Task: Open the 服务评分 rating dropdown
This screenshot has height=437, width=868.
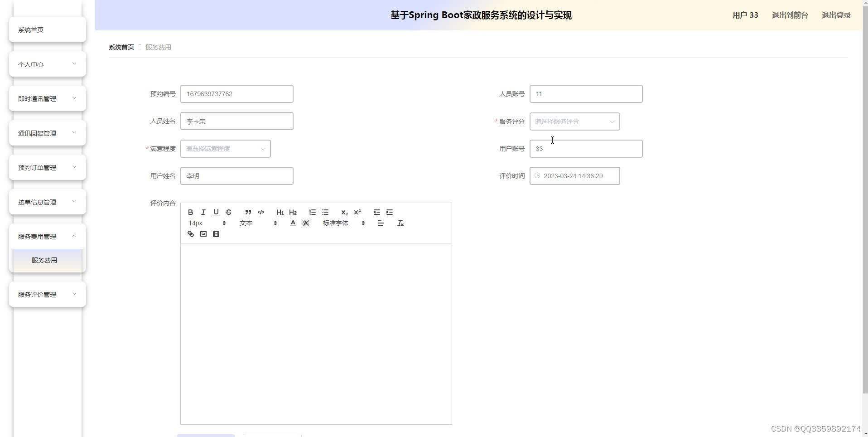Action: click(574, 121)
